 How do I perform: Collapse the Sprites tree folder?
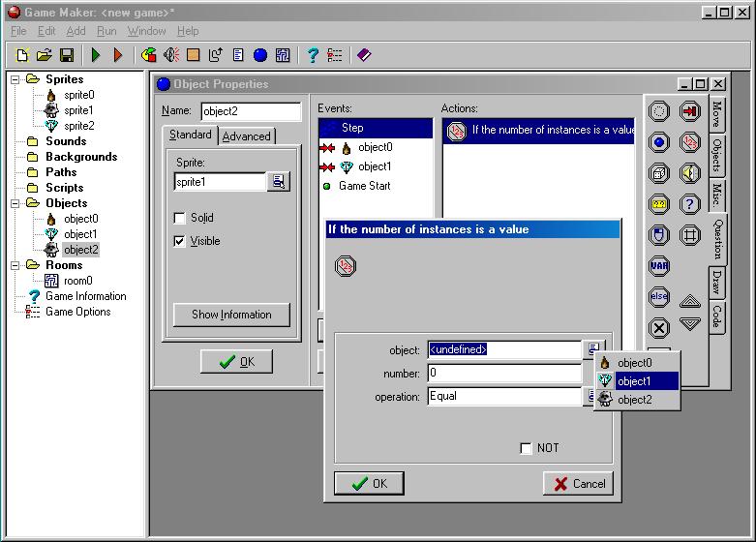[16, 79]
